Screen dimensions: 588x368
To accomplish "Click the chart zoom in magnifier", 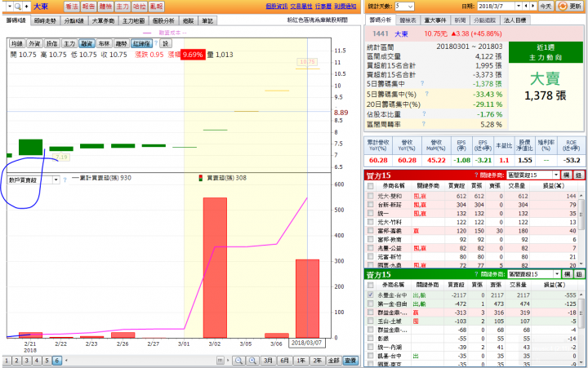I will pos(252,361).
